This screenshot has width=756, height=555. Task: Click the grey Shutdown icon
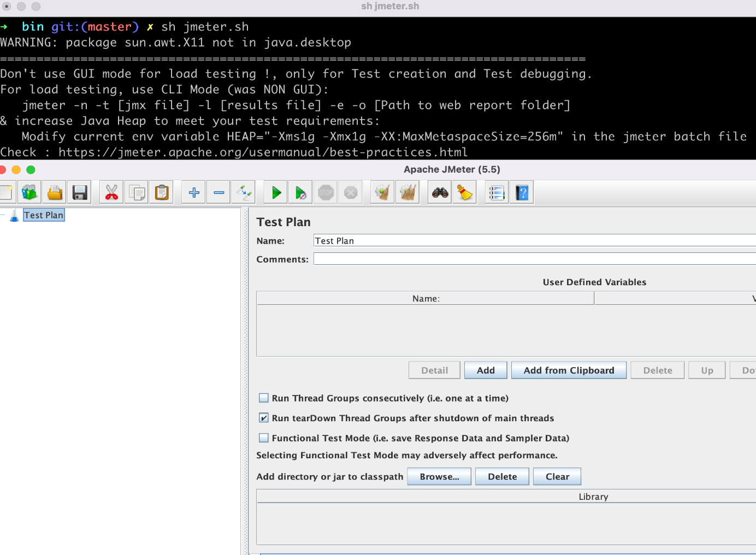351,192
